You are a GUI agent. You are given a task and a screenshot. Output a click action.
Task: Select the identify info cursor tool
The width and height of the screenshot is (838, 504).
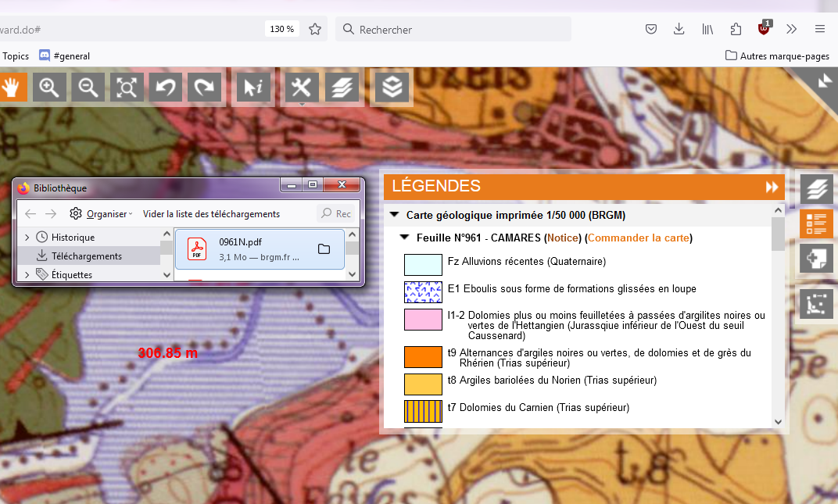pos(253,88)
